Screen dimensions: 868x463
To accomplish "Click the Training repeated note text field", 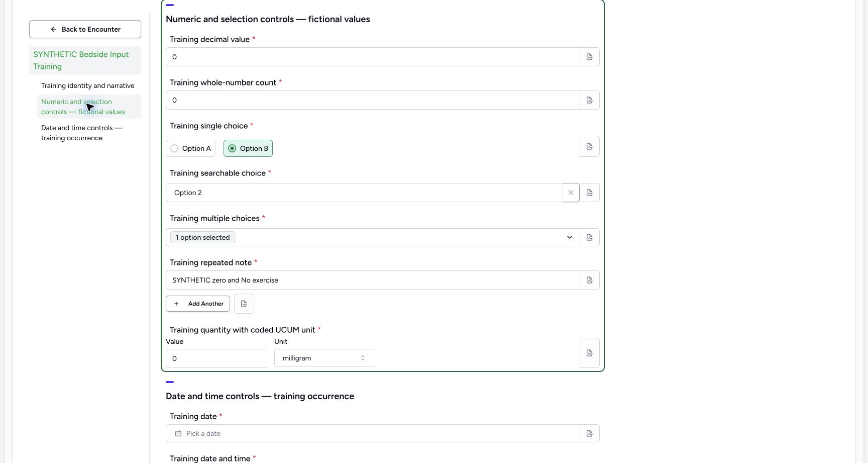I will [373, 280].
